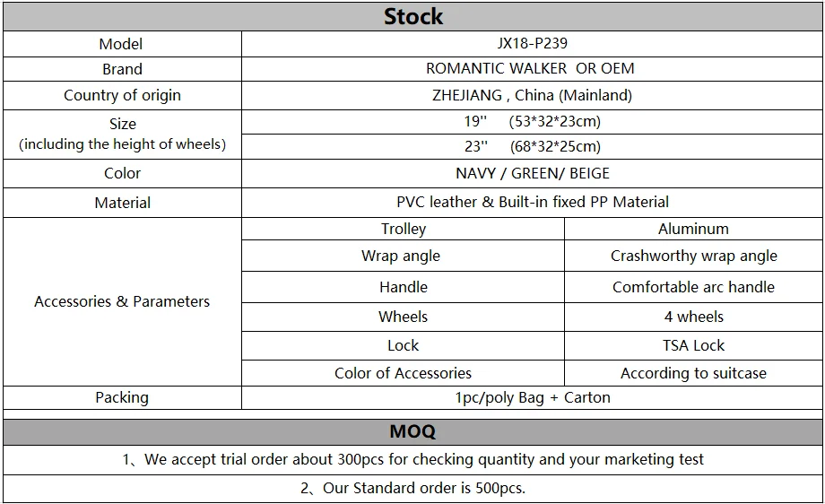Click the 1pc/poly Bag + Carton cell
825x504 pixels.
(532, 397)
